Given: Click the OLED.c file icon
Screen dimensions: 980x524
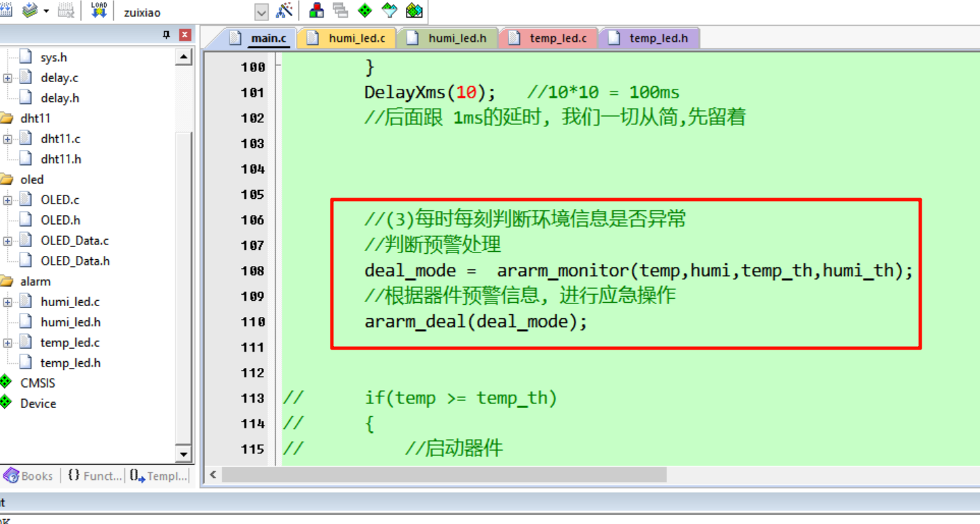Looking at the screenshot, I should pyautogui.click(x=26, y=200).
